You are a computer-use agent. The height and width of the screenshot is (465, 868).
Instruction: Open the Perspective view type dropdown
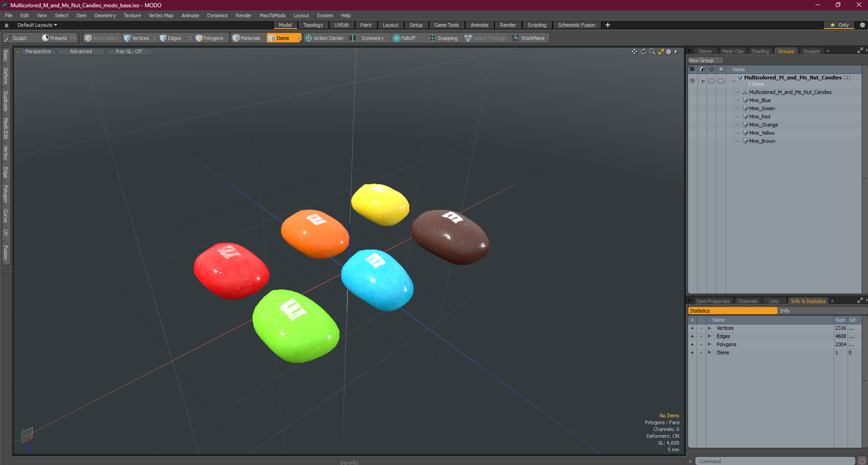point(38,52)
